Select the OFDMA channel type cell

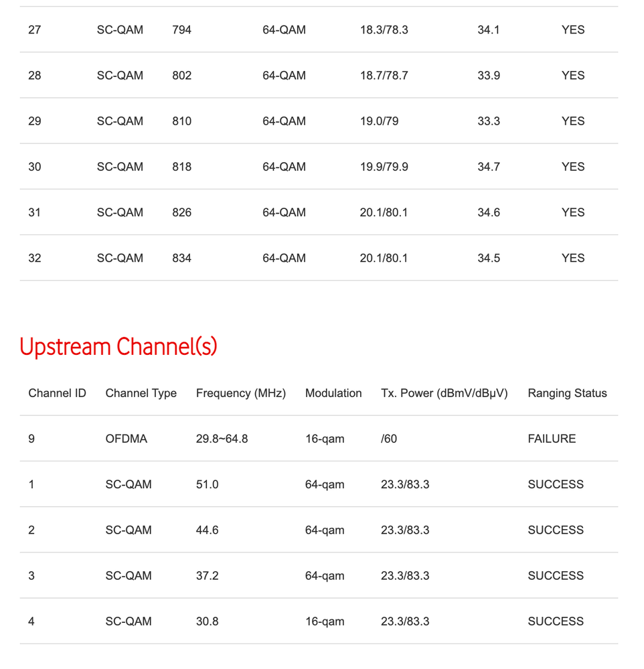(x=126, y=439)
